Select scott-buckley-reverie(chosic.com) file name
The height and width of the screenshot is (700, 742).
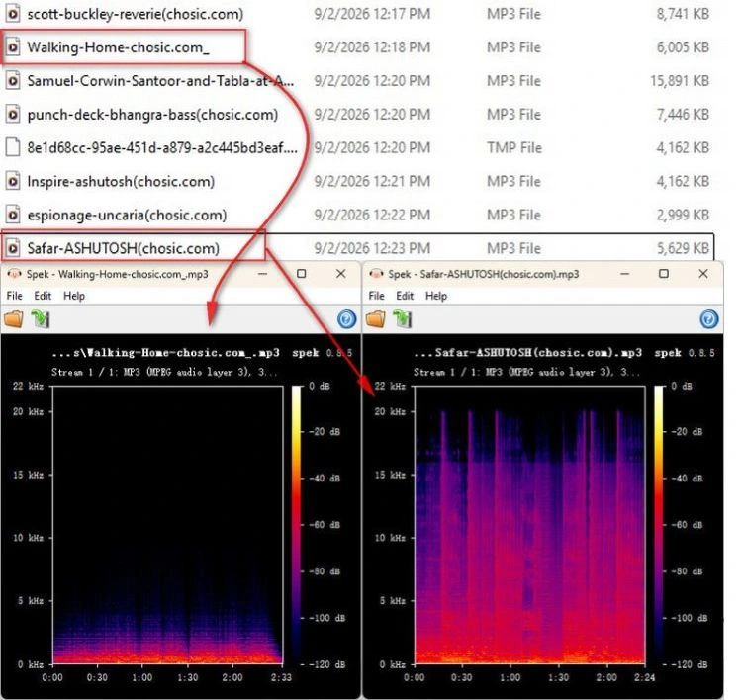click(x=136, y=14)
